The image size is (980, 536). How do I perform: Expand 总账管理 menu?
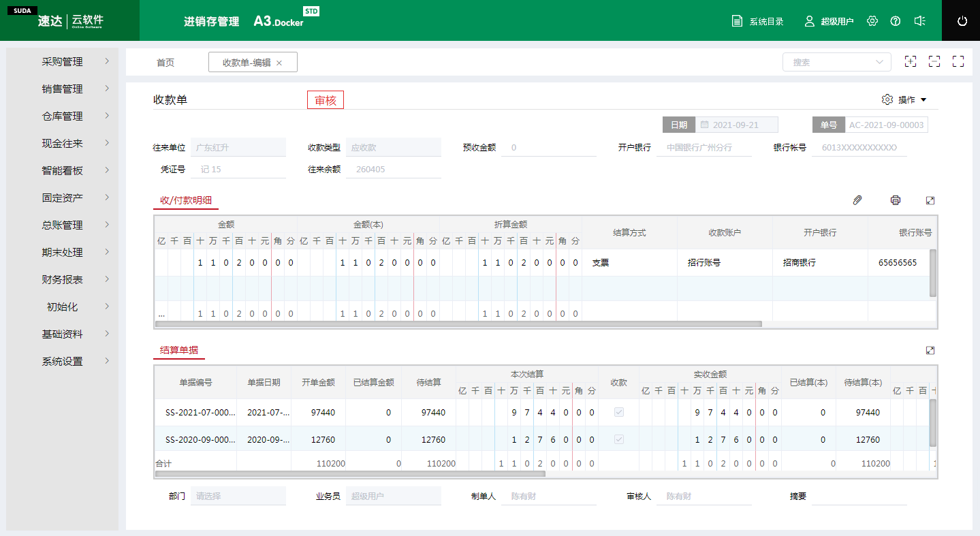pyautogui.click(x=63, y=225)
